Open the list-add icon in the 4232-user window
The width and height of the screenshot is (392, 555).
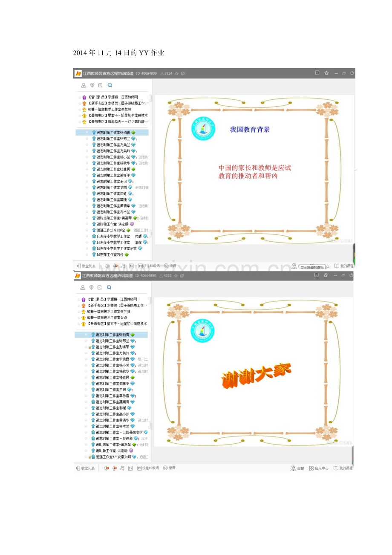click(100, 288)
